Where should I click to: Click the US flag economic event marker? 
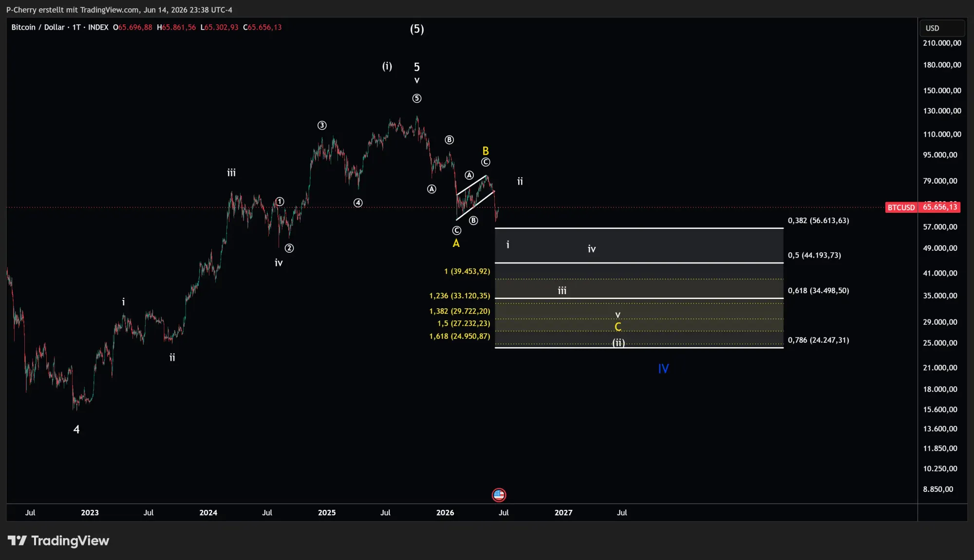coord(499,495)
